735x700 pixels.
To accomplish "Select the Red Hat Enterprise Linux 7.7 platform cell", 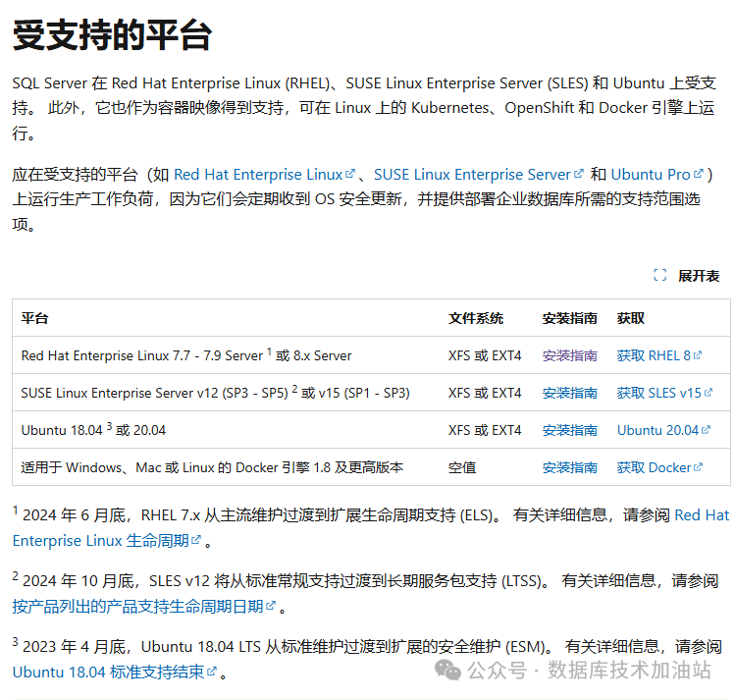I will tap(186, 355).
